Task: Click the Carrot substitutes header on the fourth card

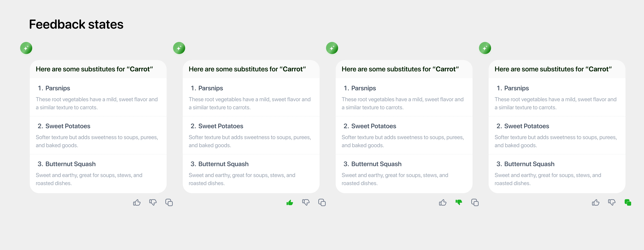Action: point(553,69)
